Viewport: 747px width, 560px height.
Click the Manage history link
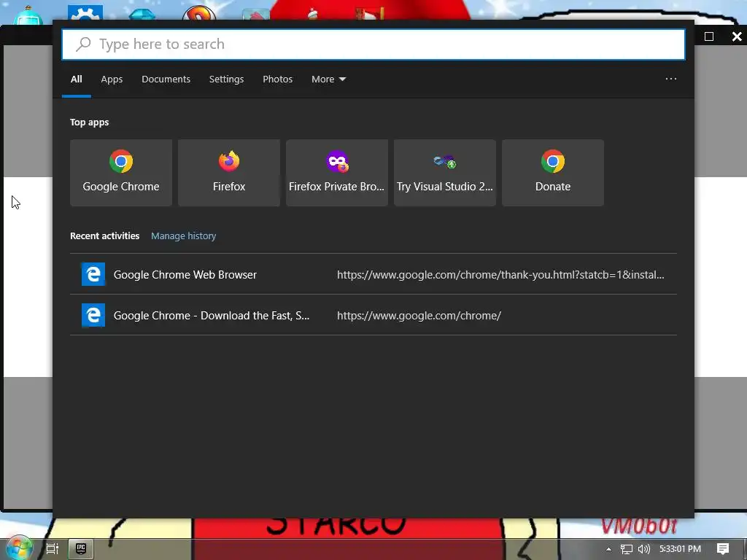click(x=183, y=236)
